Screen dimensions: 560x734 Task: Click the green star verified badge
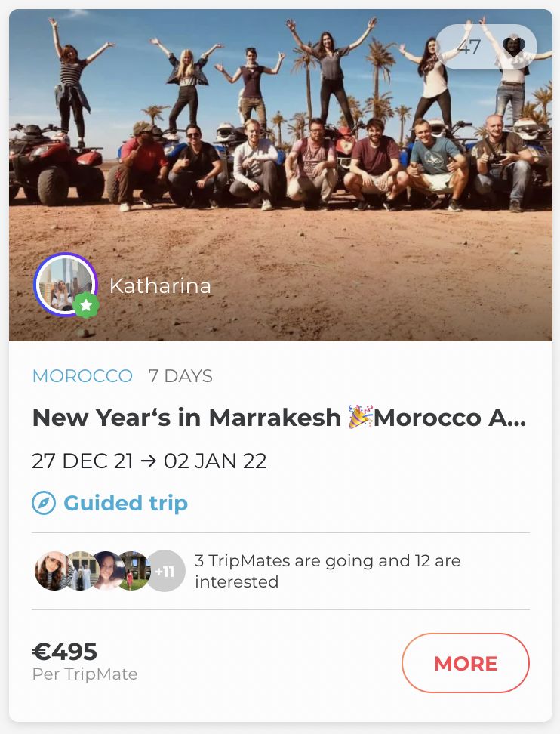tap(87, 305)
